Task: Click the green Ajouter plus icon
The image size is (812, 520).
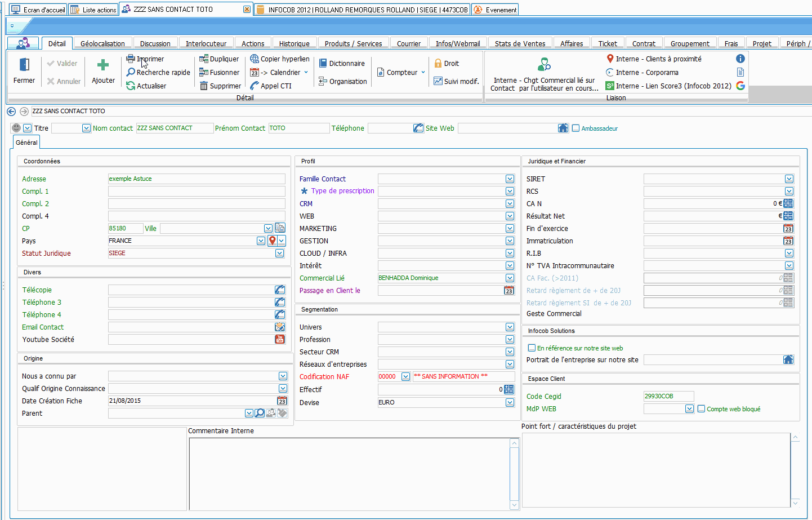Action: [x=103, y=65]
